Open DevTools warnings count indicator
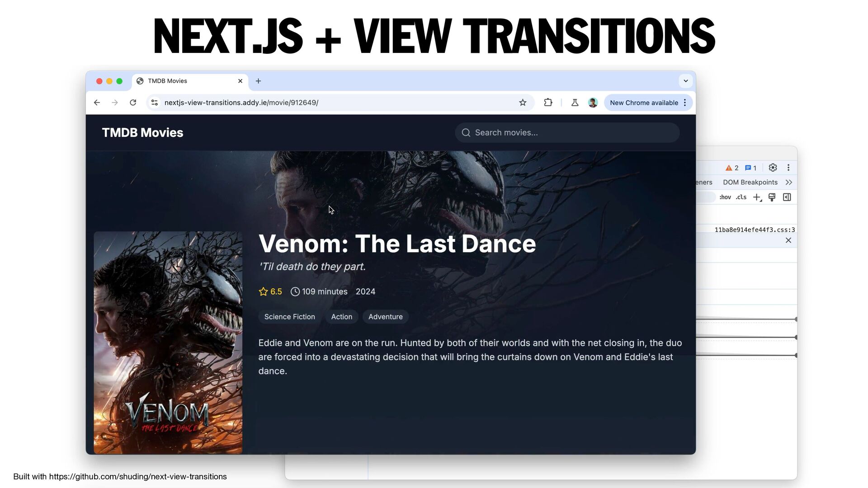The height and width of the screenshot is (488, 868). (x=732, y=168)
